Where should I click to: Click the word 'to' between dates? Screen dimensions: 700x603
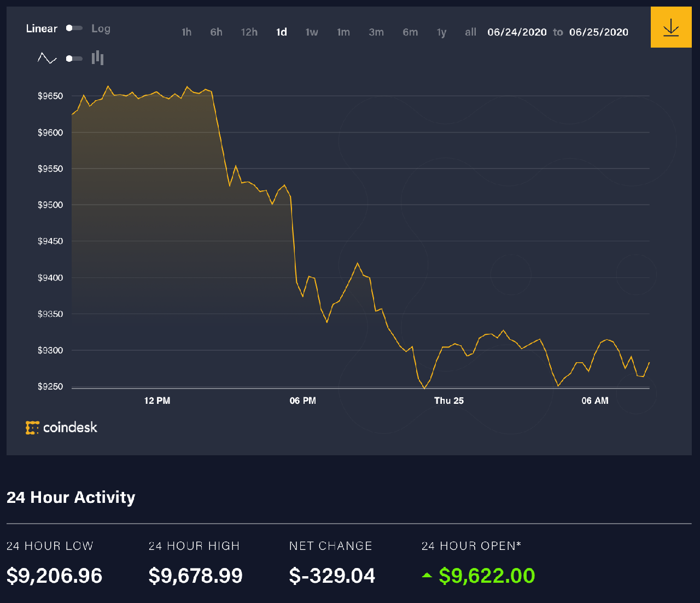pos(558,32)
